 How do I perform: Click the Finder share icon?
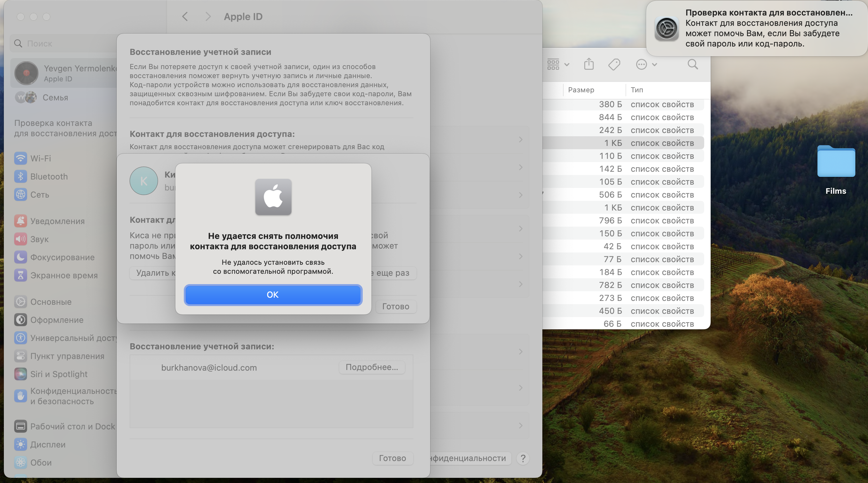pyautogui.click(x=589, y=64)
